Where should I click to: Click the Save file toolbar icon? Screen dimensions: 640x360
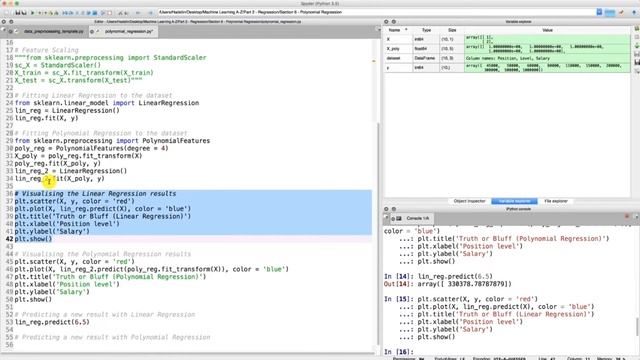pyautogui.click(x=17, y=13)
